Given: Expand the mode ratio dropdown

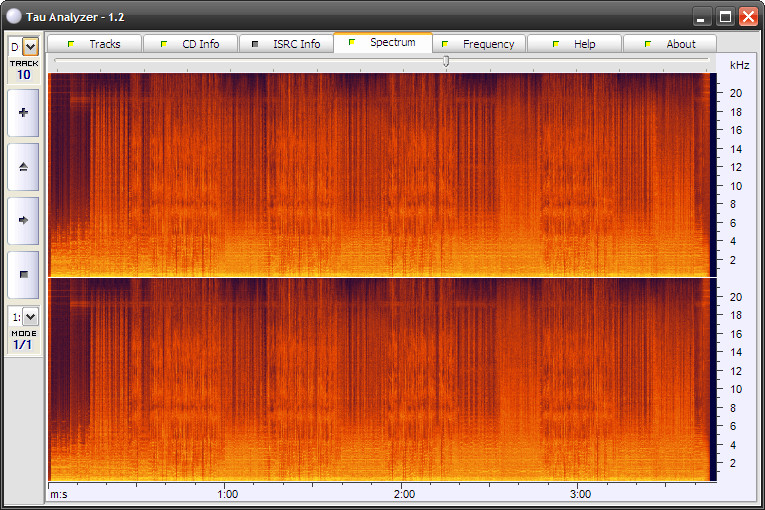Looking at the screenshot, I should pos(30,317).
